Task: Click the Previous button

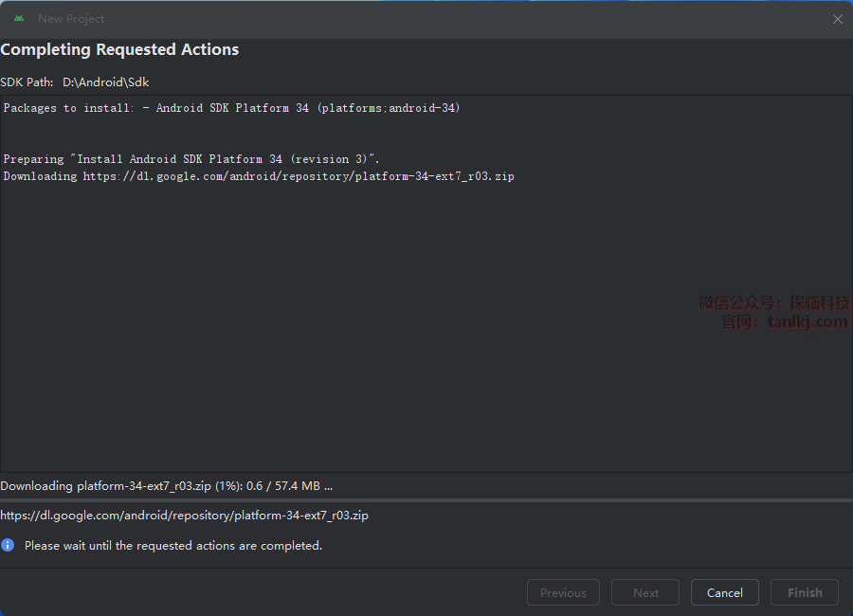Action: coord(563,592)
